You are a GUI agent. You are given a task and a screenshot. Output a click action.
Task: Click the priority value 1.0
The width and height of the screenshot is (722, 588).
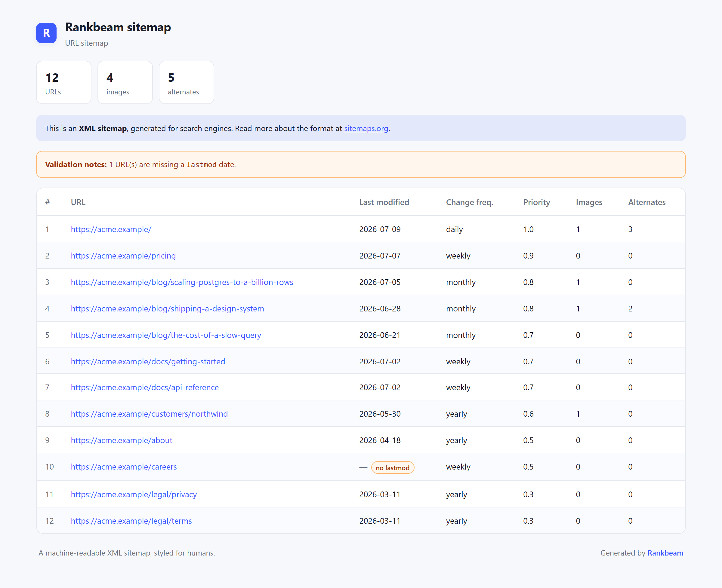pos(528,229)
